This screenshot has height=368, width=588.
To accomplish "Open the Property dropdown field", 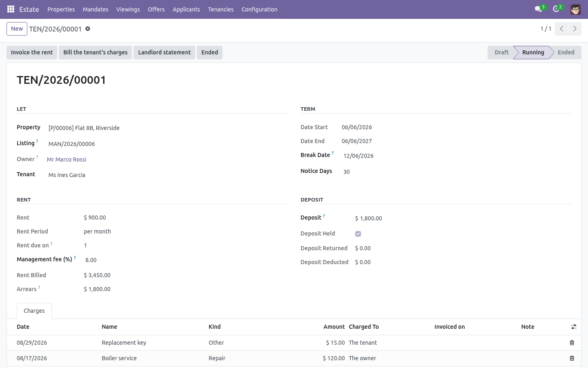I will 167,128.
